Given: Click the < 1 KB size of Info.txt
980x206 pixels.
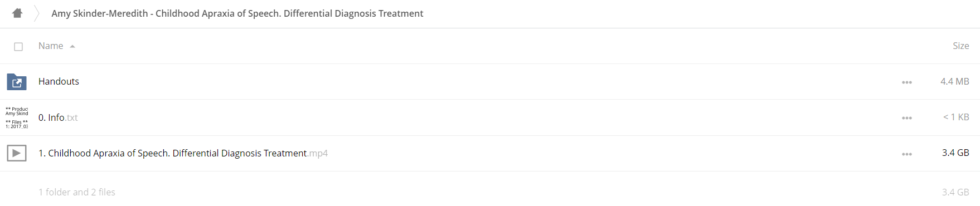Looking at the screenshot, I should [x=956, y=117].
